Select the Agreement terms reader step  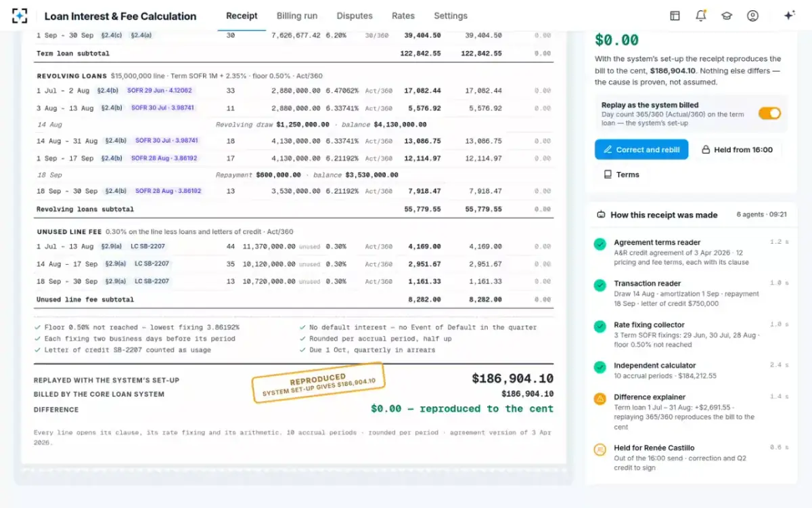point(691,252)
